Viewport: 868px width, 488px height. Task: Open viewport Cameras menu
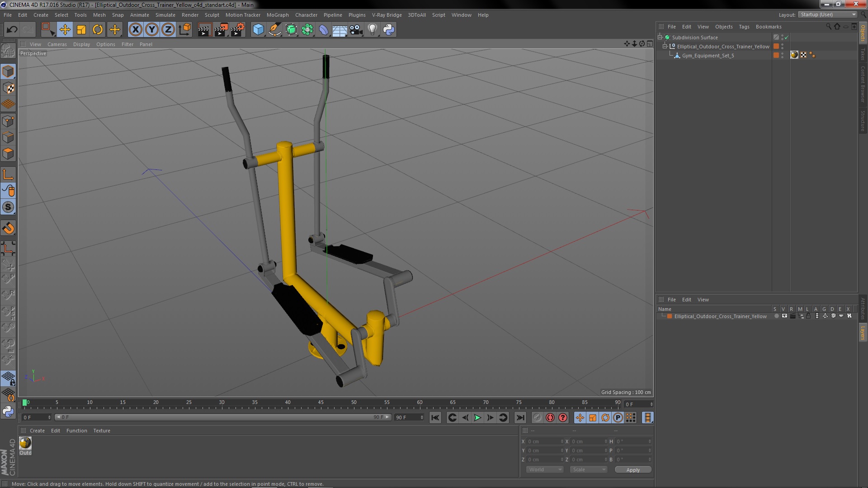click(x=57, y=44)
